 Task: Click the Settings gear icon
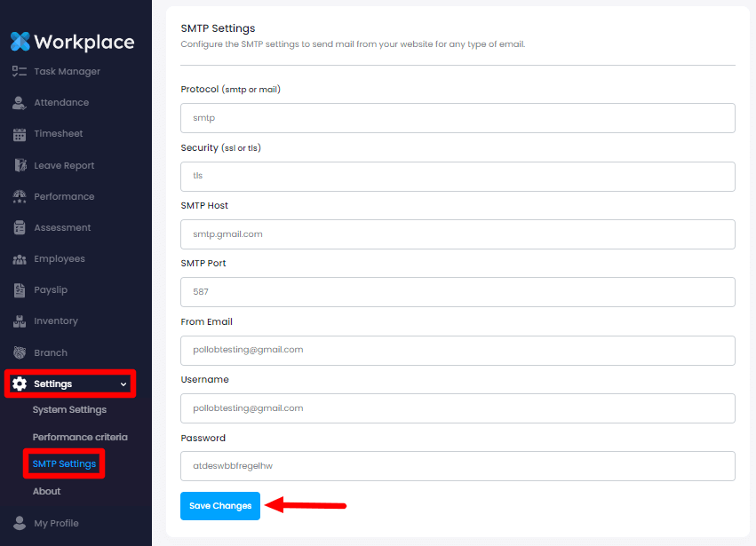pyautogui.click(x=20, y=384)
